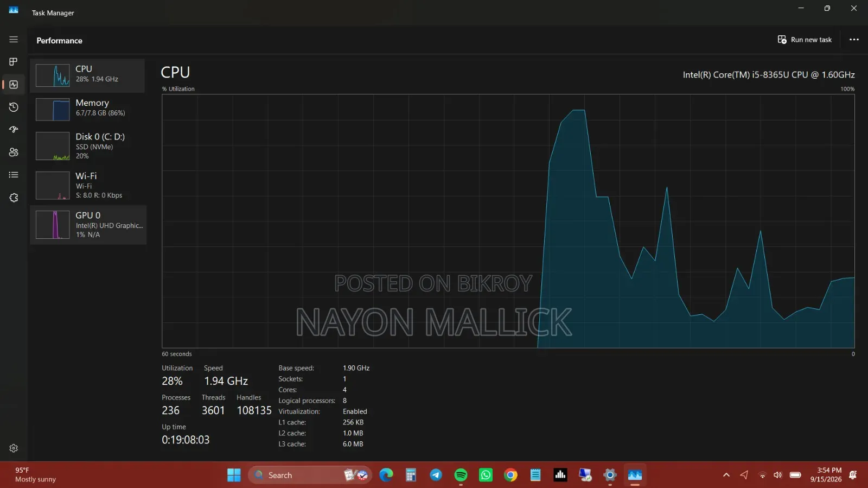Launch Microsoft Edge from the taskbar

pyautogui.click(x=386, y=475)
